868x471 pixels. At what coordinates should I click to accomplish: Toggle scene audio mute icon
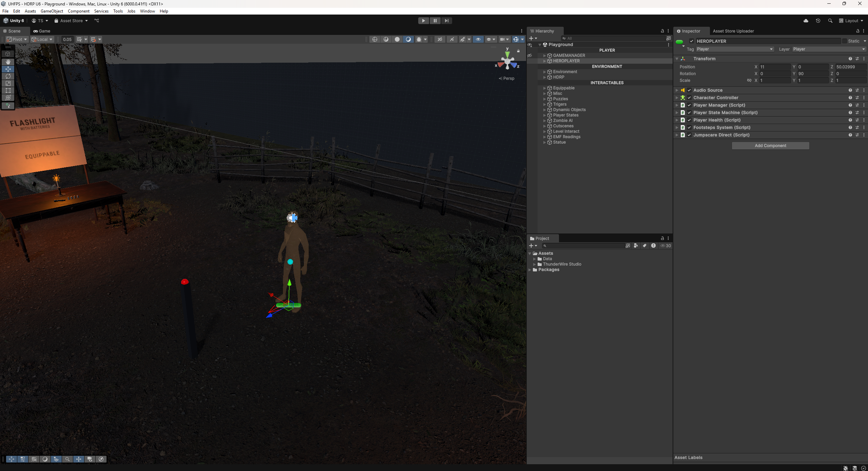[x=452, y=39]
